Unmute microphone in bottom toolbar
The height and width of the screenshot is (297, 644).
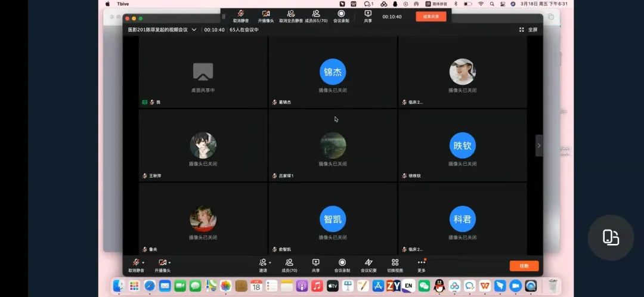[x=135, y=263]
